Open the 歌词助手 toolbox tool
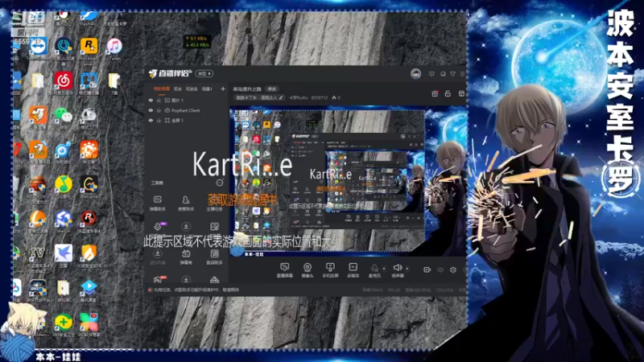Image resolution: width=644 pixels, height=362 pixels. click(x=214, y=257)
